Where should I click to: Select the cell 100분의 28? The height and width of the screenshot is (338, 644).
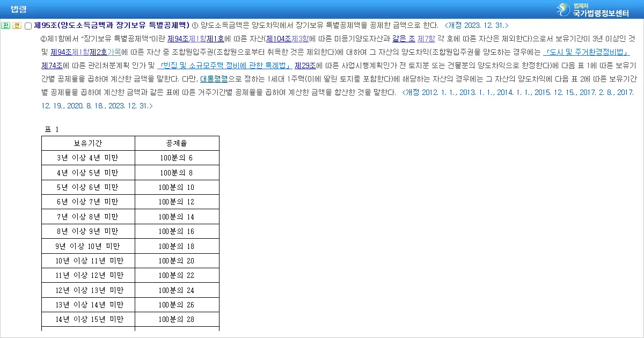pos(177,320)
